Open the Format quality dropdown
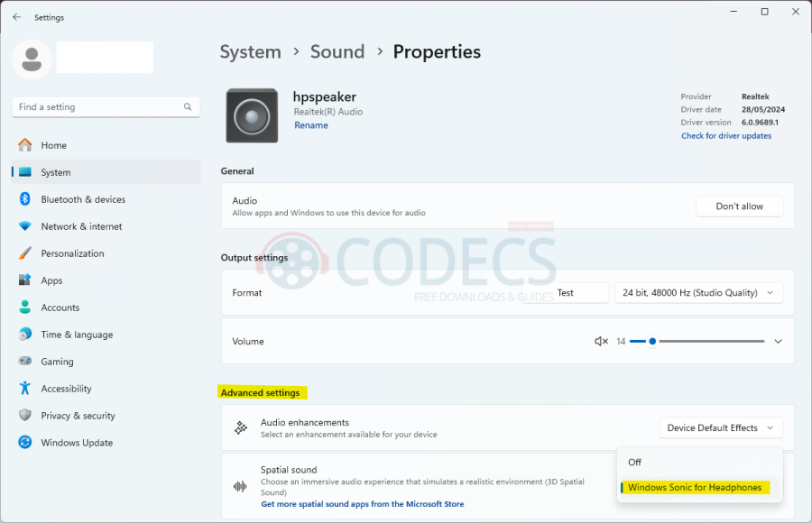The height and width of the screenshot is (523, 812). [x=698, y=292]
